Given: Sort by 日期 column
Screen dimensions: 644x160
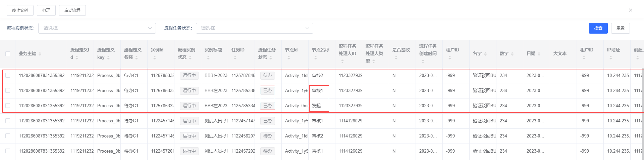Looking at the screenshot, I should (539, 54).
